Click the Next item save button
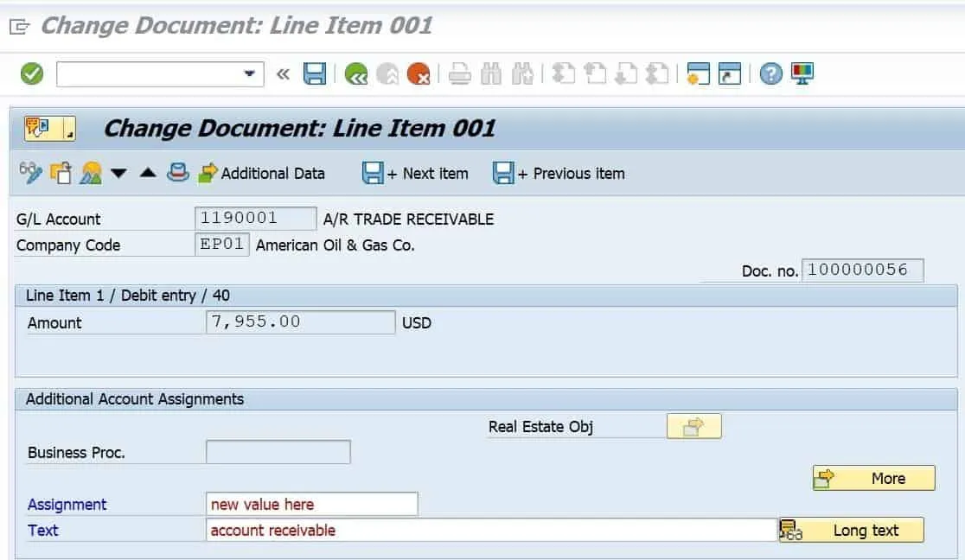 415,174
